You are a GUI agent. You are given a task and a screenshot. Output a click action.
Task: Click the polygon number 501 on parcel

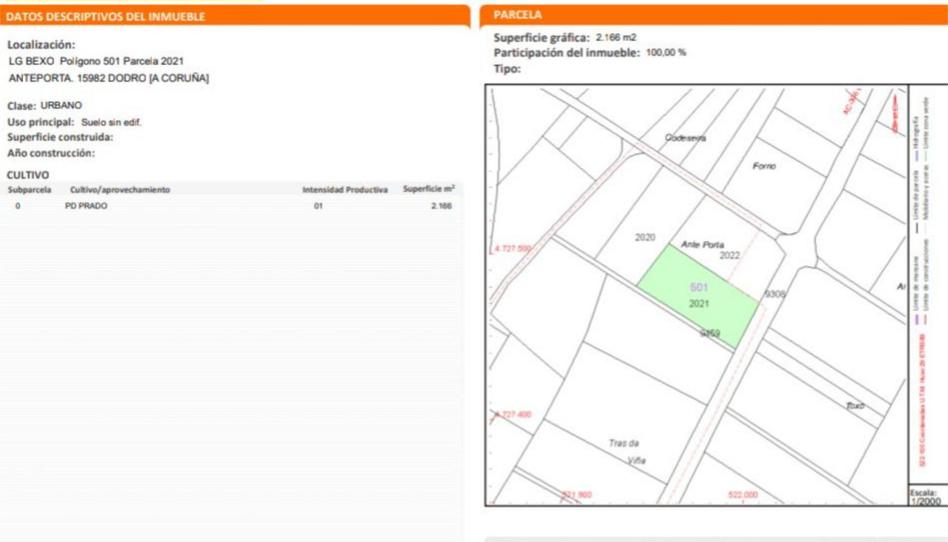pyautogui.click(x=699, y=288)
